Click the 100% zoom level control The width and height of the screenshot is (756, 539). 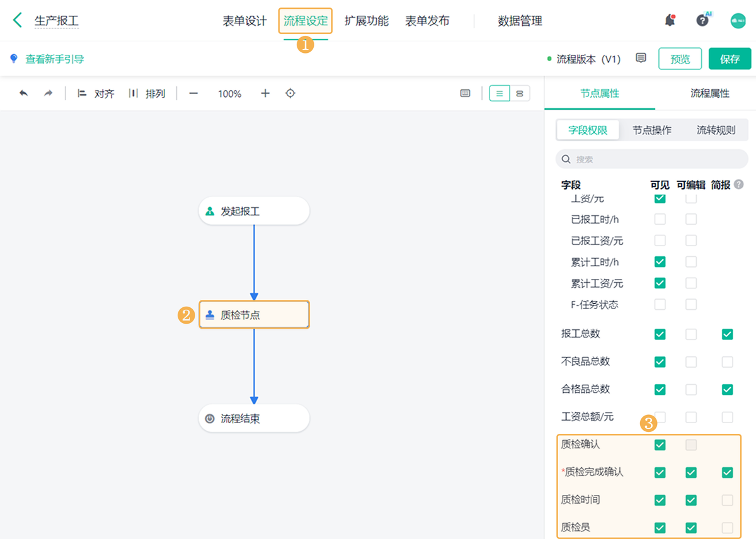(x=229, y=93)
